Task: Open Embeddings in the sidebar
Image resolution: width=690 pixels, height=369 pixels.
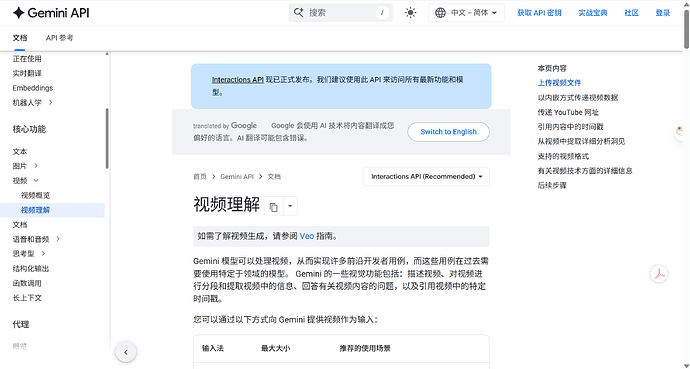Action: pos(33,88)
